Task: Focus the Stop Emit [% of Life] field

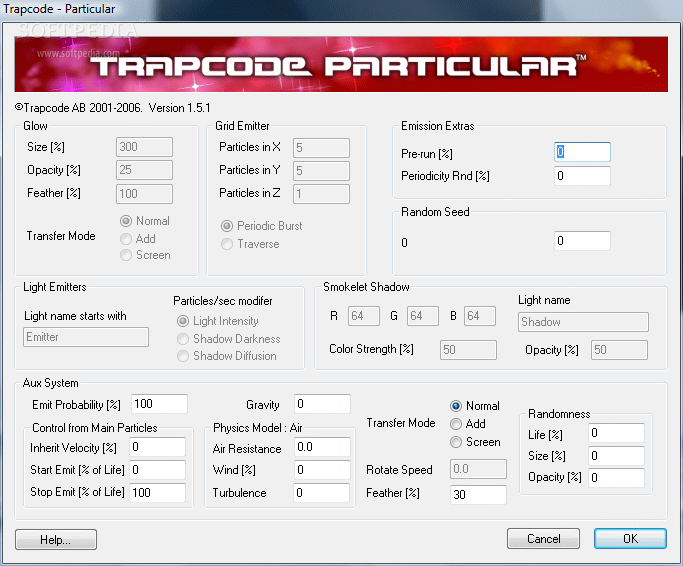Action: [x=158, y=493]
